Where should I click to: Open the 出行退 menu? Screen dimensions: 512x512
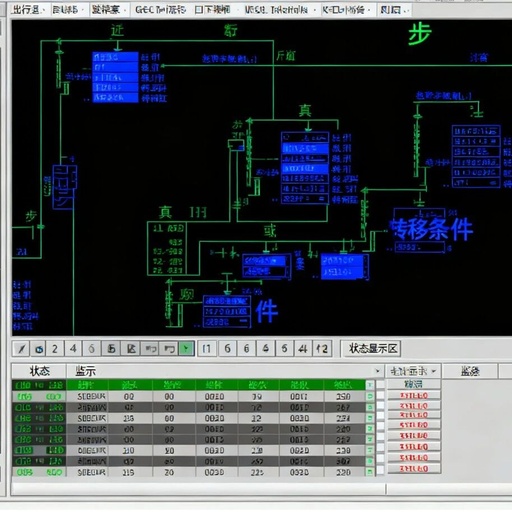27,10
